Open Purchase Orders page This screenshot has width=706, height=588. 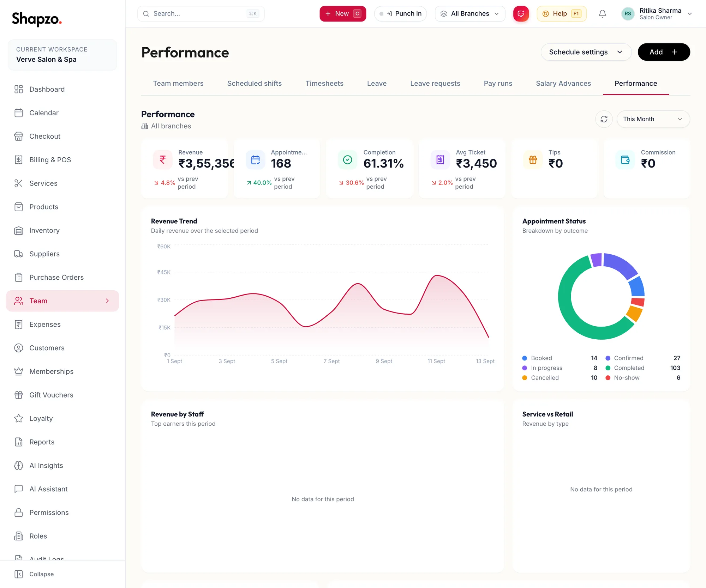coord(62,277)
